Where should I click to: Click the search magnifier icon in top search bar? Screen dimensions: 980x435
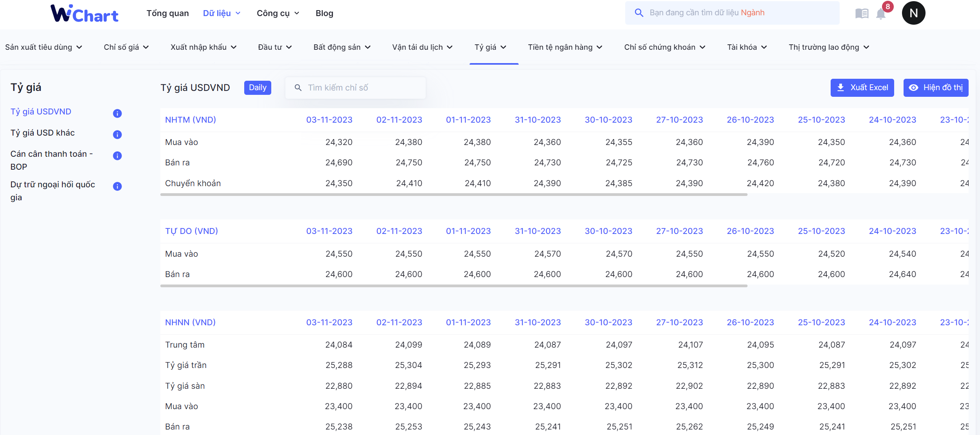point(639,13)
